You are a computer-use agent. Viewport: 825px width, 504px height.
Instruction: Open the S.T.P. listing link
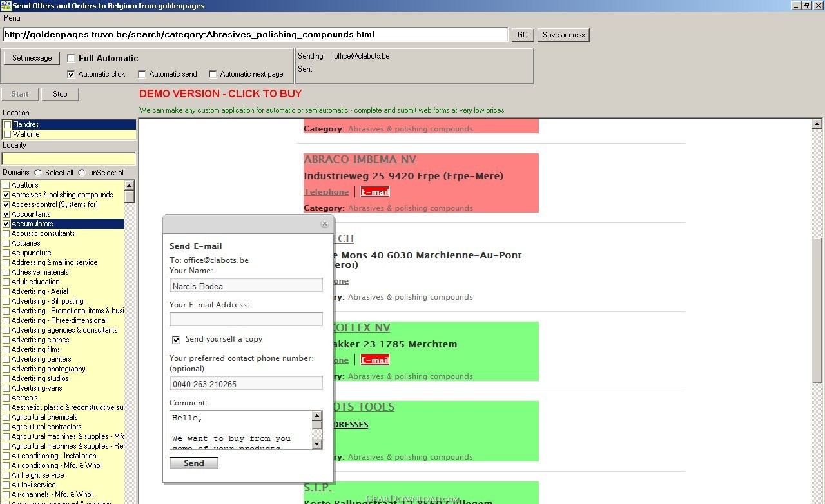(317, 488)
